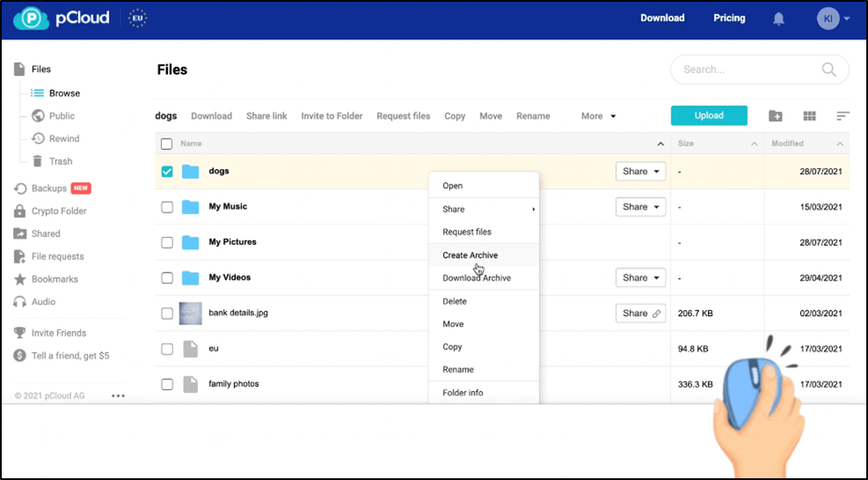This screenshot has width=868, height=480.
Task: Click the search magnifier icon
Action: pos(830,70)
